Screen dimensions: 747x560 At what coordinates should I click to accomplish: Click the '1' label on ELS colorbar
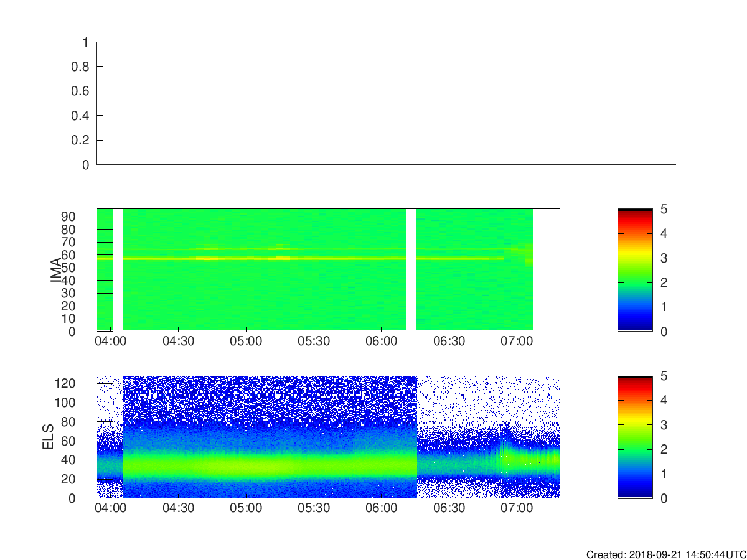pos(664,474)
